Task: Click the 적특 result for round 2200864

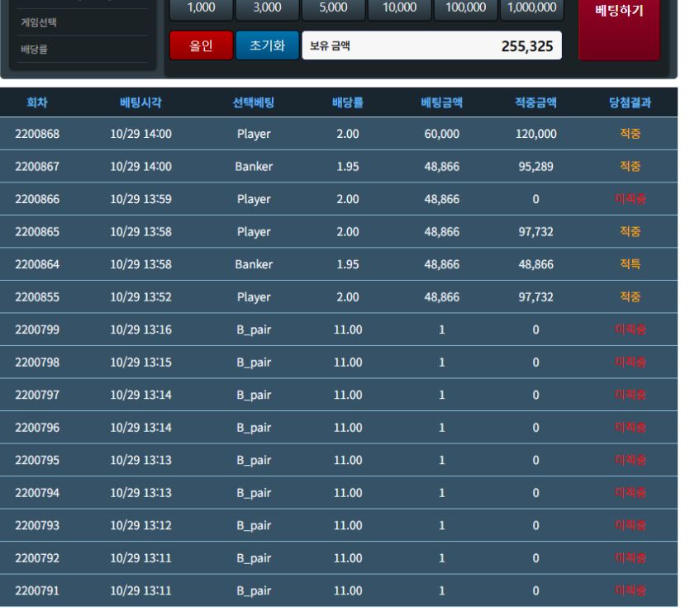Action: [x=631, y=264]
